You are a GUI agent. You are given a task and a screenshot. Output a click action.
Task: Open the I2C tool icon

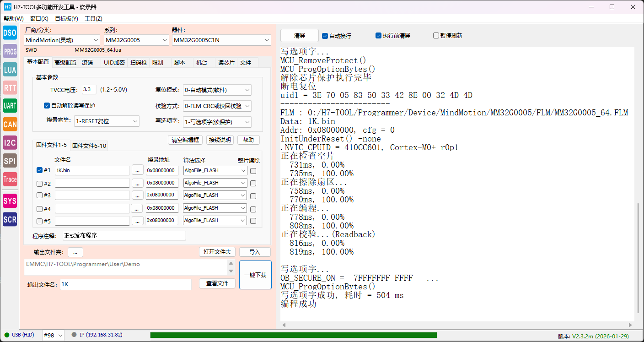point(10,142)
